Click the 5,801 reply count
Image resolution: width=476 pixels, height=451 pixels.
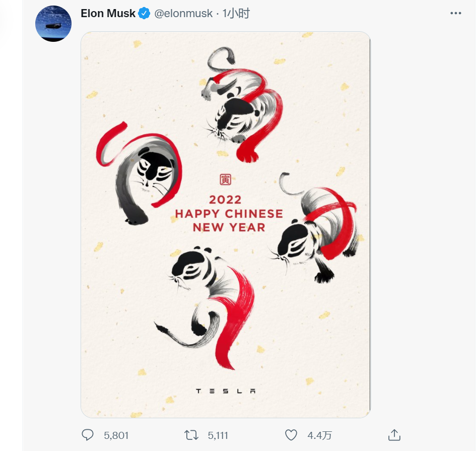pos(116,434)
